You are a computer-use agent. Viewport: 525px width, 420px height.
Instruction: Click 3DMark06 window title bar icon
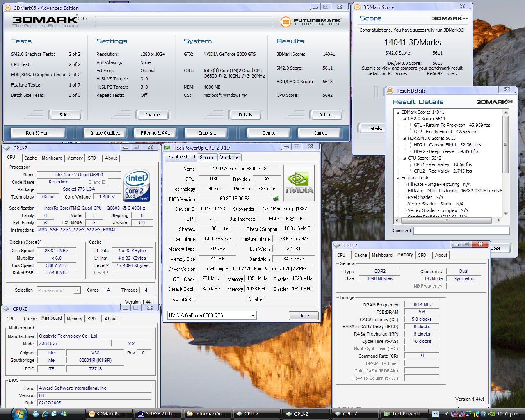tap(7, 8)
